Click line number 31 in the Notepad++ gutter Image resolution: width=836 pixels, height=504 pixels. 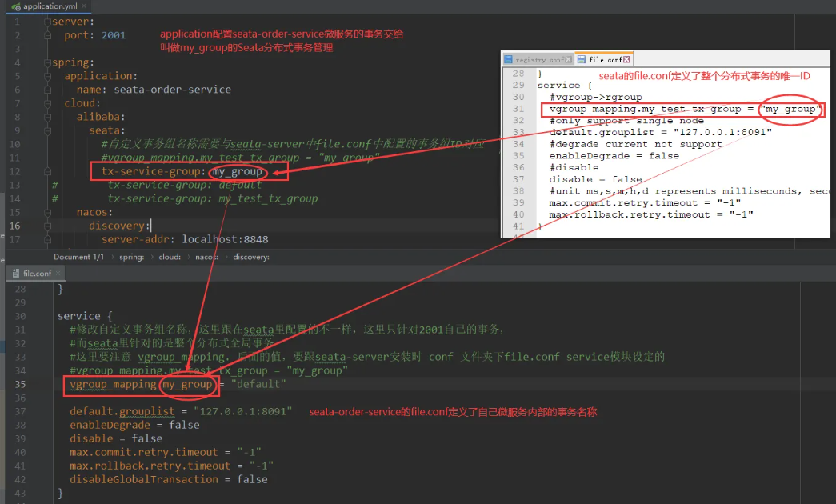point(518,109)
